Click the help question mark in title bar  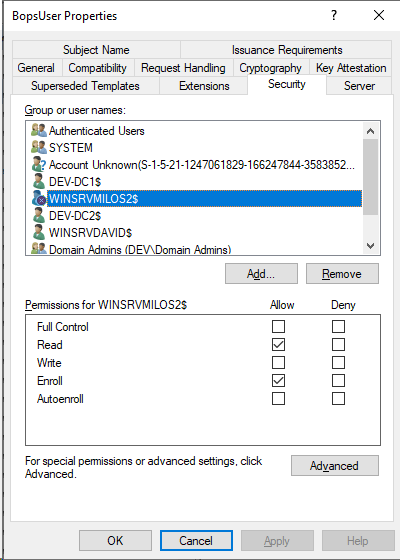(334, 15)
